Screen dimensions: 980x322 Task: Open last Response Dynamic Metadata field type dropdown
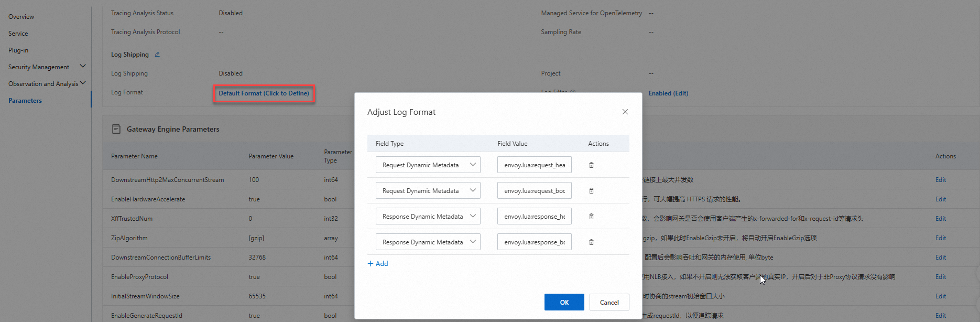(428, 242)
